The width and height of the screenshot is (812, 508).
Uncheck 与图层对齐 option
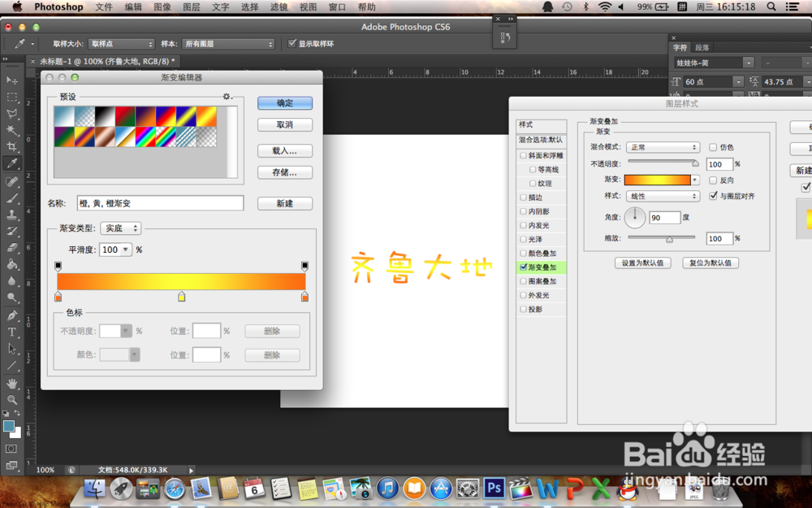pyautogui.click(x=713, y=196)
